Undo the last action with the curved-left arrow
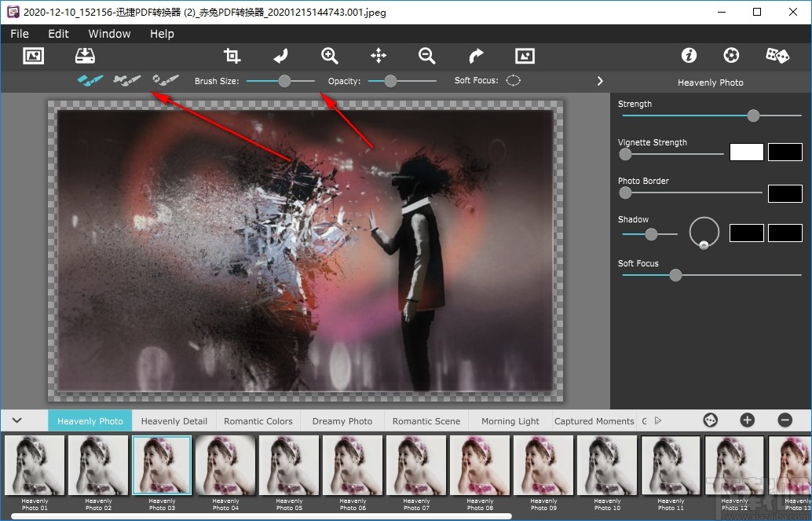This screenshot has height=521, width=812. 280,56
